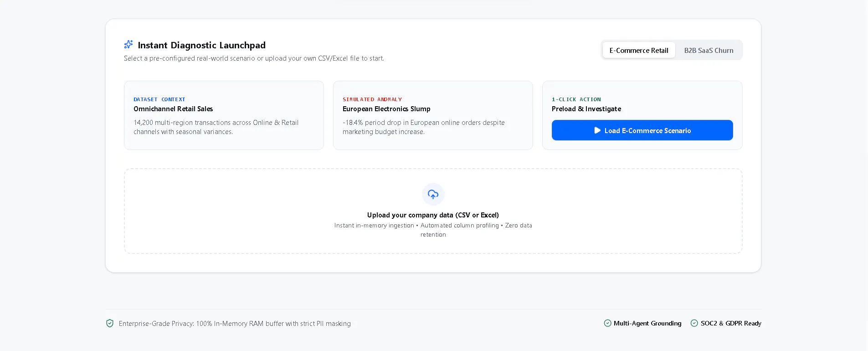Click the -18.4% period drop description
This screenshot has width=868, height=351.
point(424,127)
